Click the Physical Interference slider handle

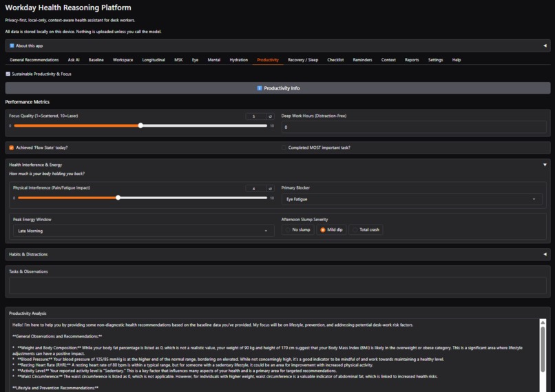coord(118,198)
